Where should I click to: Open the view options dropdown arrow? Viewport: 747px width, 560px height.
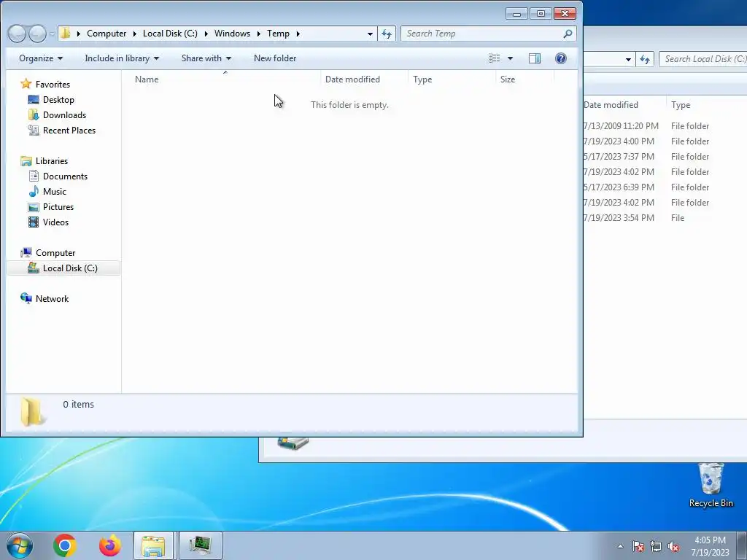point(510,58)
